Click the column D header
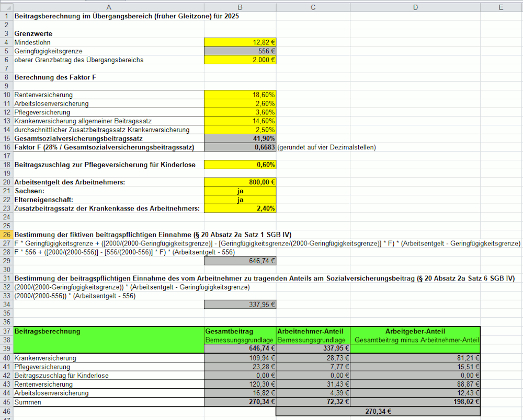 [415, 7]
